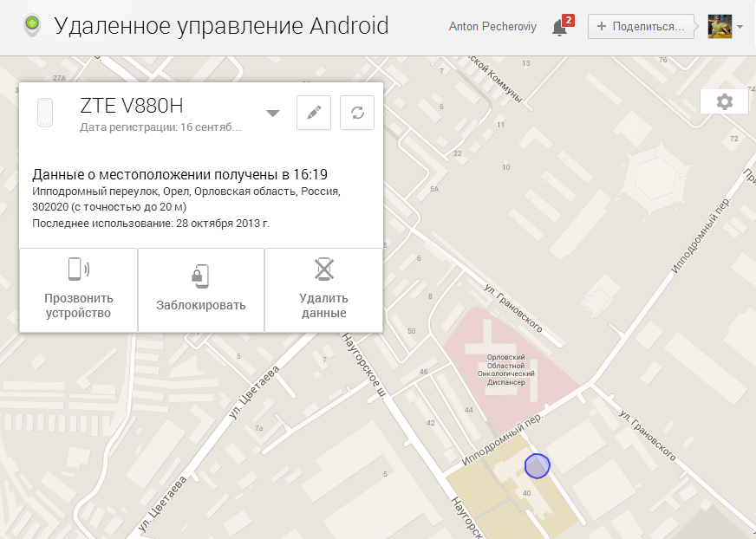Viewport: 756px width, 539px height.
Task: Click the phone image beside ZTE V880H
Action: [45, 113]
